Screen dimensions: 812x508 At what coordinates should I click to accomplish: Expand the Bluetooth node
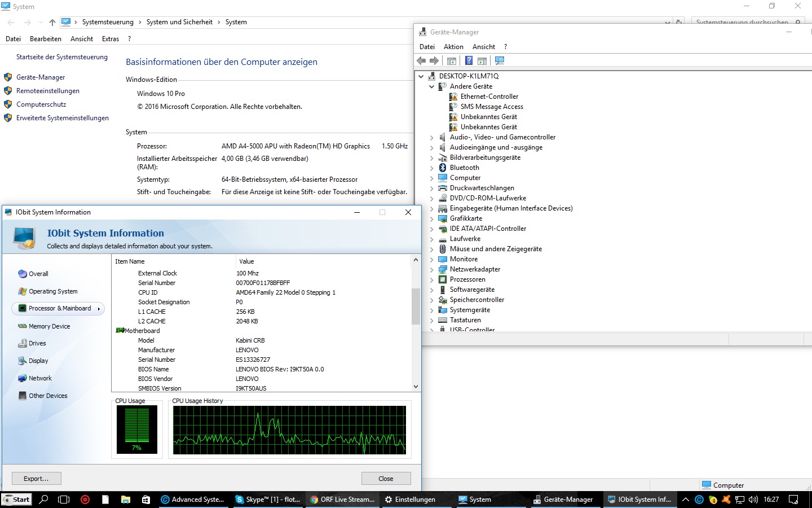(432, 168)
